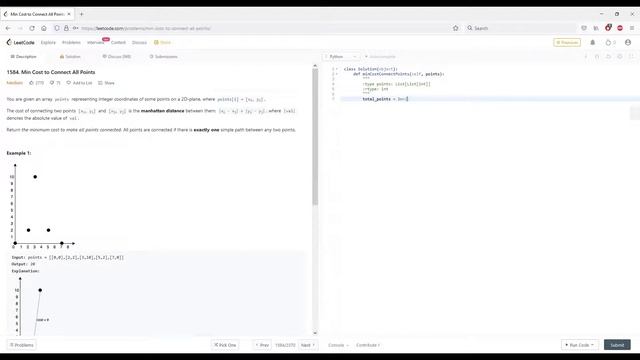Open the Discuss nav menu item

coord(139,42)
